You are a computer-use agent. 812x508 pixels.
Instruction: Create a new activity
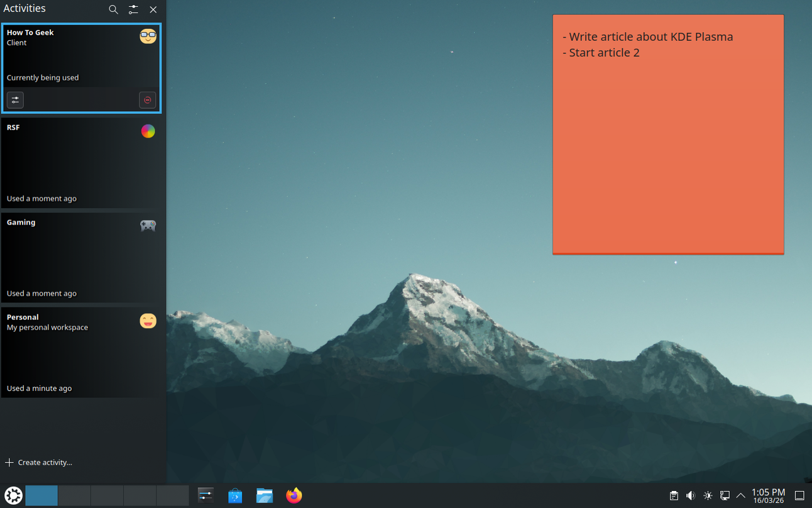click(x=39, y=463)
